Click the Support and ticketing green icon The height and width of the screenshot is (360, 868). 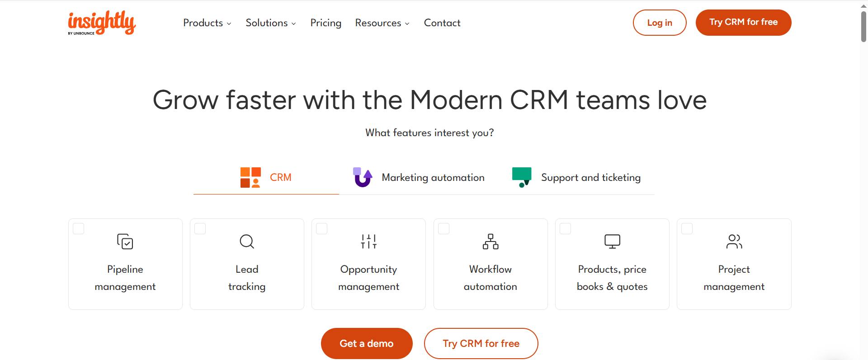[x=522, y=177]
